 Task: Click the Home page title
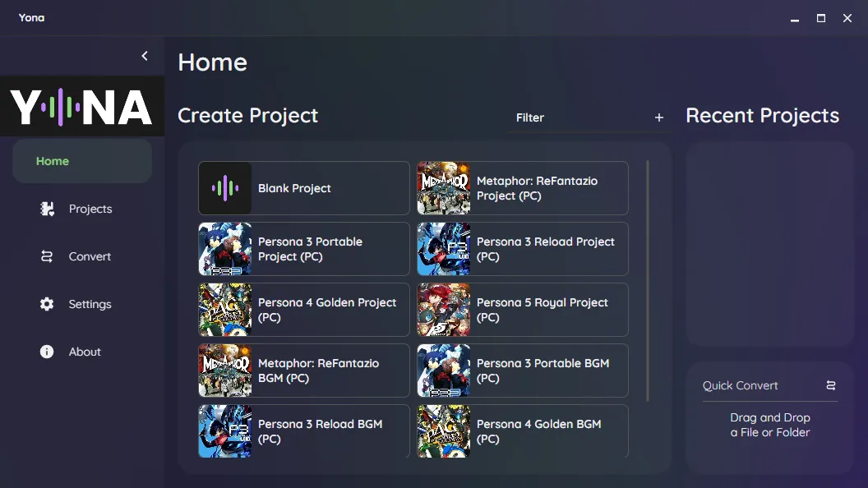point(213,62)
